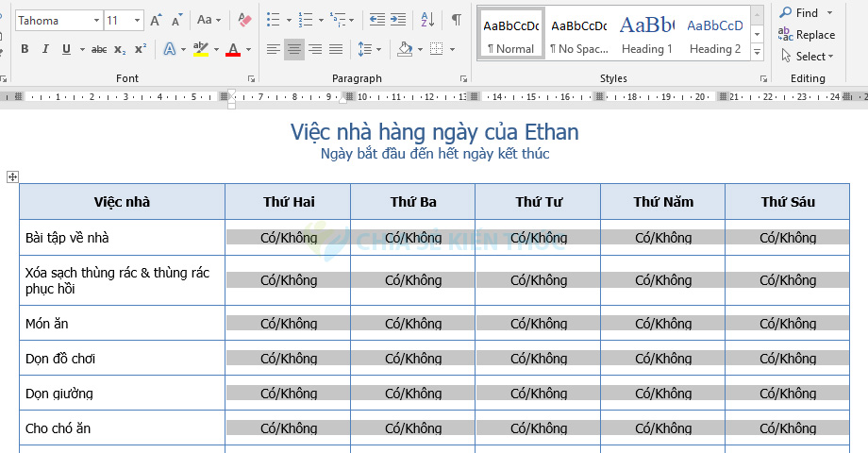Image resolution: width=868 pixels, height=453 pixels.
Task: Toggle Show/Hide paragraph marks
Action: click(456, 21)
